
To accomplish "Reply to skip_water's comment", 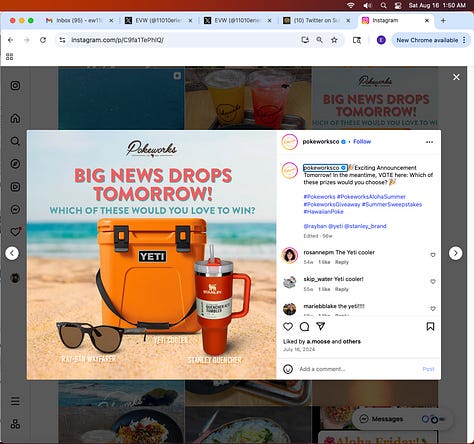I will click(342, 289).
